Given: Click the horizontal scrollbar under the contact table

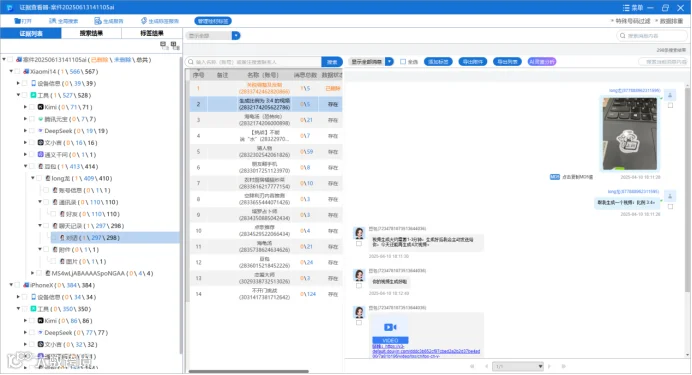Looking at the screenshot, I should (x=249, y=371).
